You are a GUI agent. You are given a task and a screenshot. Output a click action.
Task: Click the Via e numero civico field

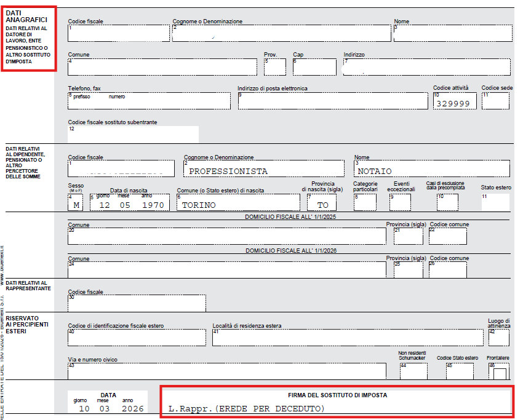tap(227, 371)
